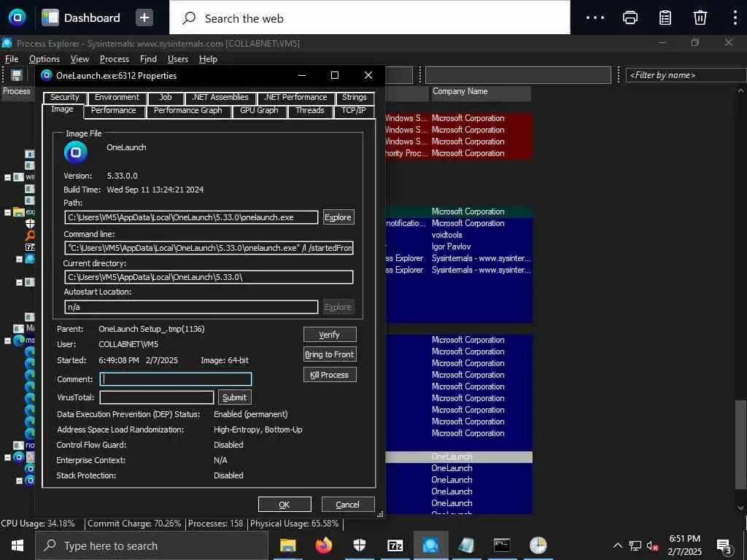Click the muted volume icon in the tray
This screenshot has height=560, width=747.
[x=653, y=546]
